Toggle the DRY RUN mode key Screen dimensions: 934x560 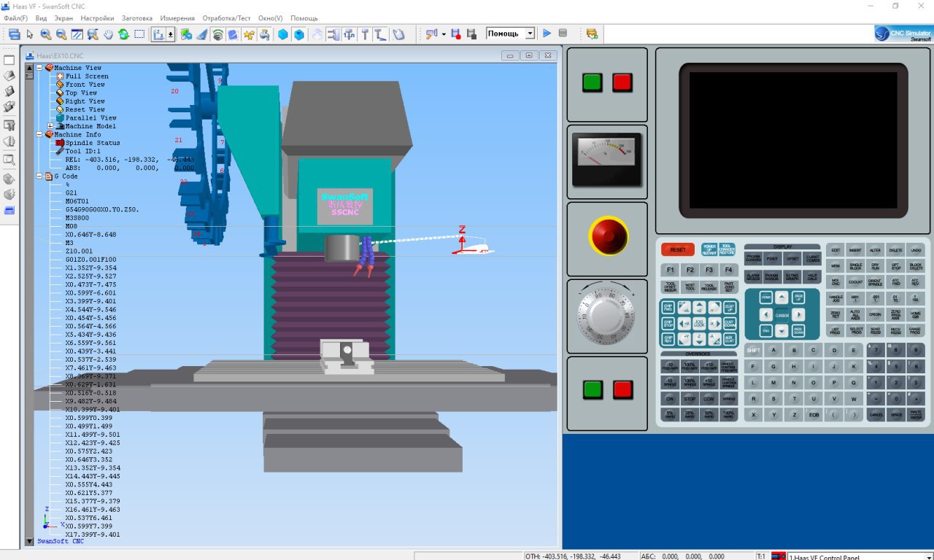[x=876, y=266]
